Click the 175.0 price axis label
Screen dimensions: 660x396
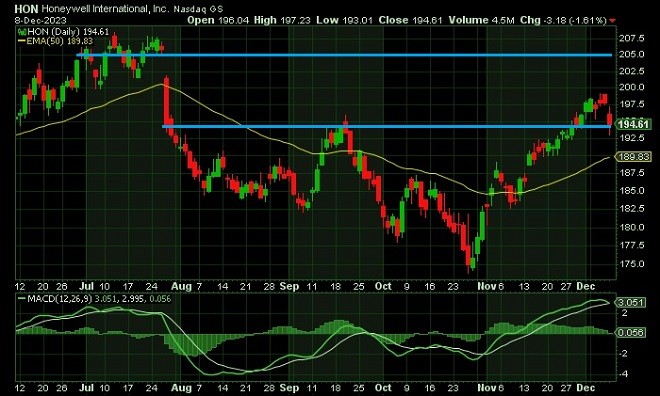point(631,264)
